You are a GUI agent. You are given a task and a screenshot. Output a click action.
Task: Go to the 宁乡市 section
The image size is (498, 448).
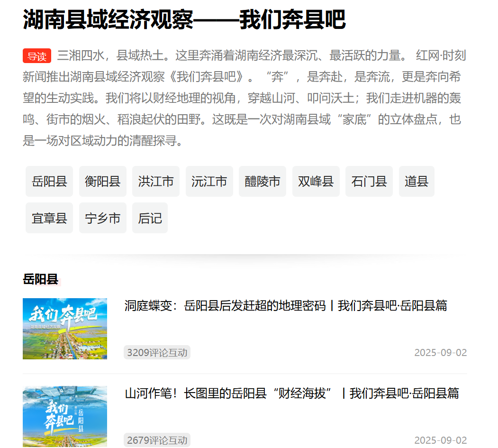103,218
